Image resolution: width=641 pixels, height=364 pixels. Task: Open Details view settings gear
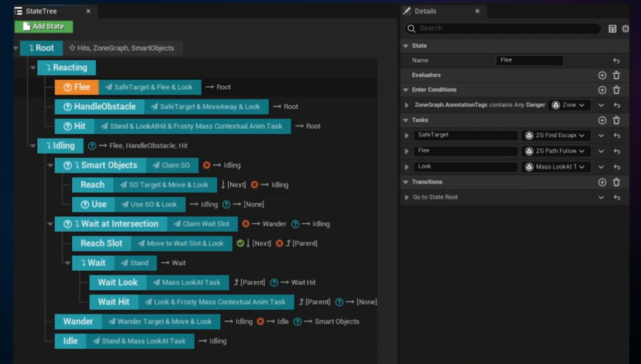625,29
